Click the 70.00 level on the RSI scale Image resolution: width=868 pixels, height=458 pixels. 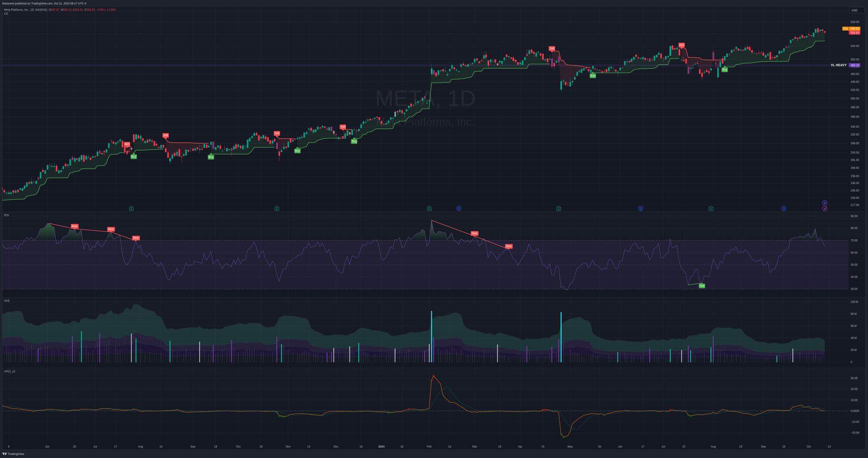click(854, 240)
